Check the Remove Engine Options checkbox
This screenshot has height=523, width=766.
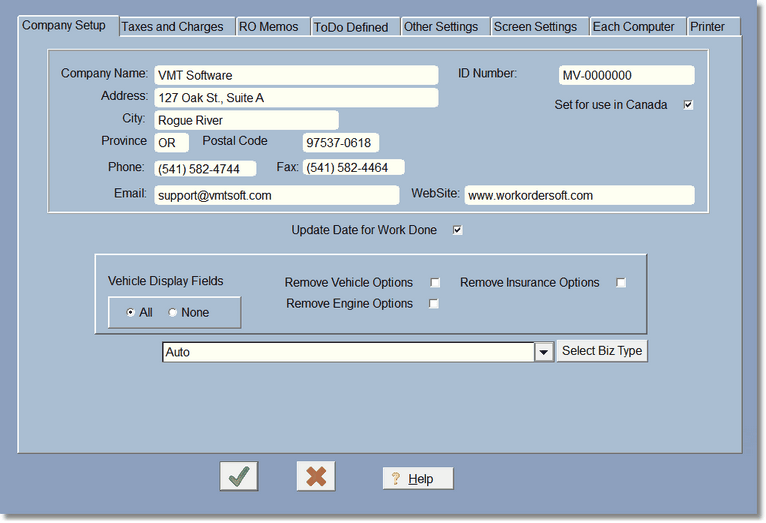pos(433,304)
